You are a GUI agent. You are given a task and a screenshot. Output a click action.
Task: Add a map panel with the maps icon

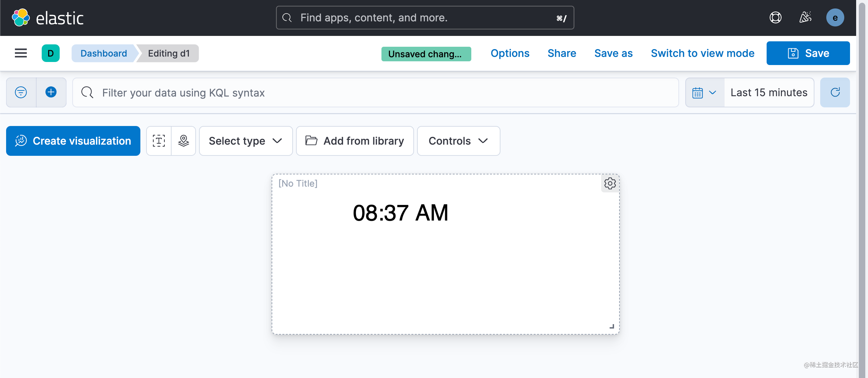click(x=183, y=141)
